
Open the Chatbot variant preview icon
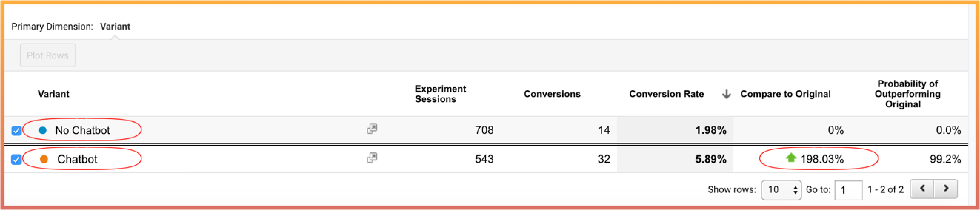coord(372,157)
